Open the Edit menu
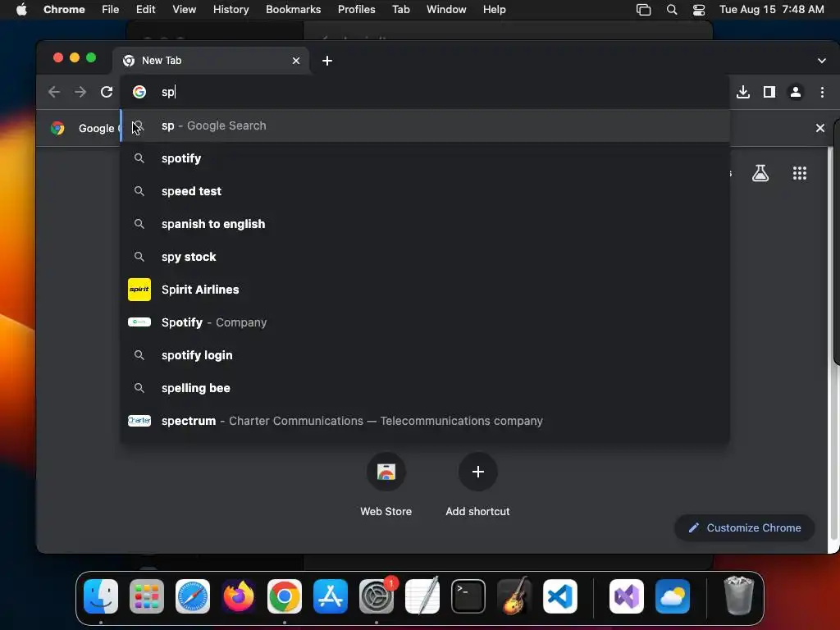The height and width of the screenshot is (630, 840). (146, 9)
